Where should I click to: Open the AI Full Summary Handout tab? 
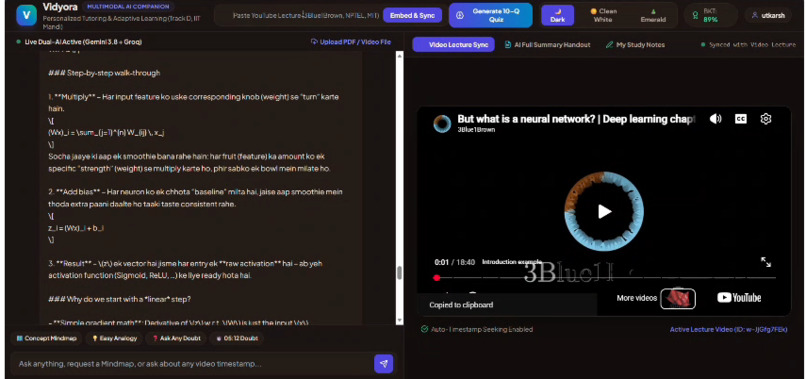(547, 45)
